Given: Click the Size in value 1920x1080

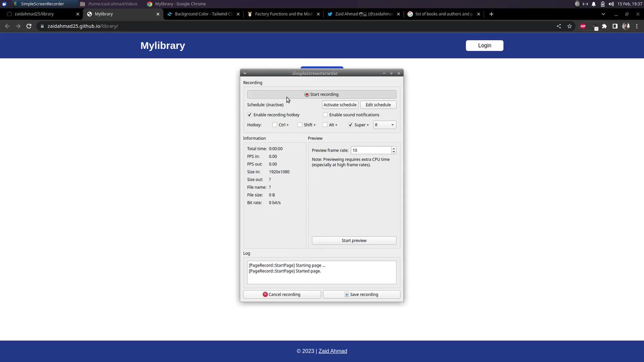Looking at the screenshot, I should point(279,172).
